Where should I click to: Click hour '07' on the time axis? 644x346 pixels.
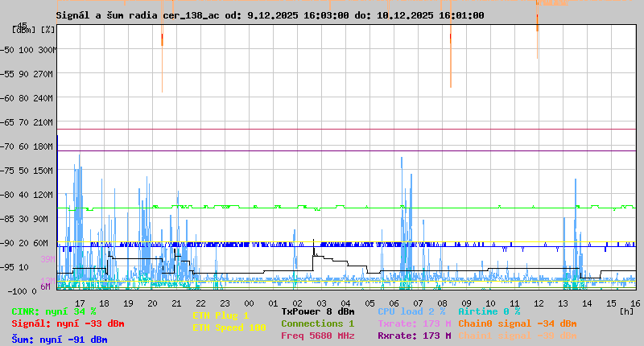pos(418,303)
